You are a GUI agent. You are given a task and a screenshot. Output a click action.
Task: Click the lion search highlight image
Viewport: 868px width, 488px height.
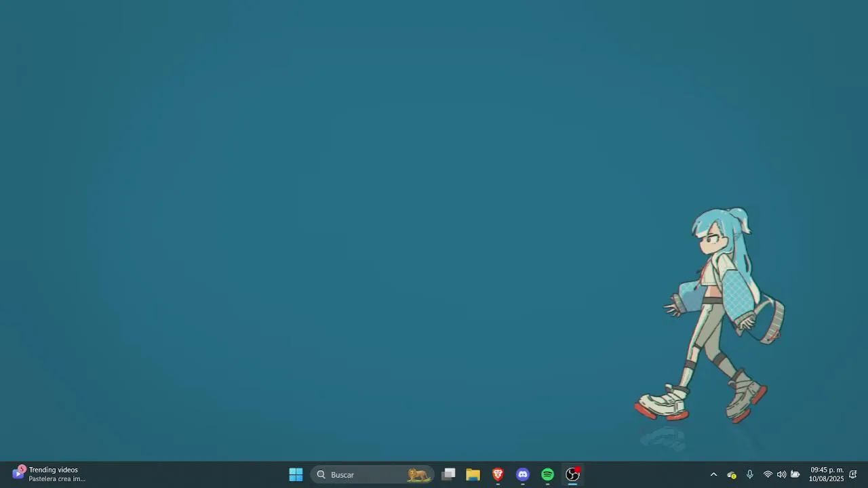(418, 474)
